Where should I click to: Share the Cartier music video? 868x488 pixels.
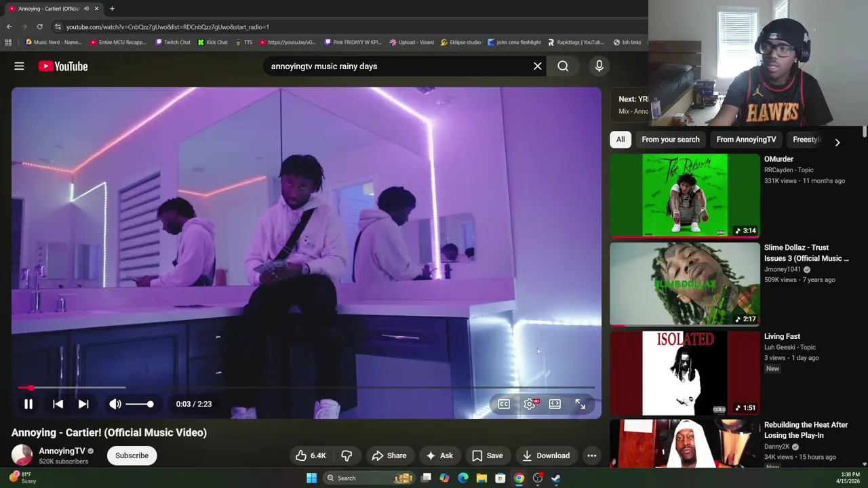(x=389, y=455)
